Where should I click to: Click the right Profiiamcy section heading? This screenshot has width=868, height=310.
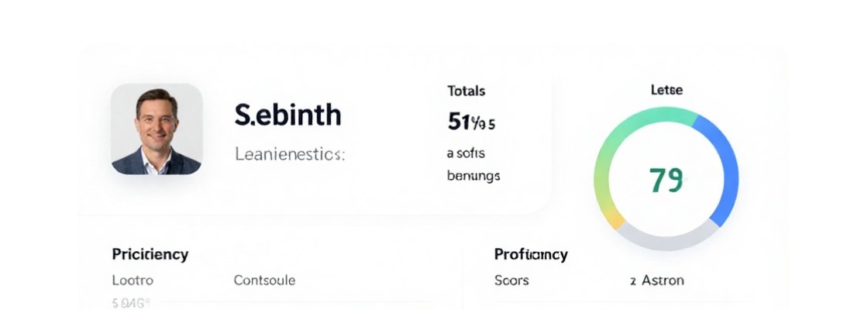tap(531, 254)
